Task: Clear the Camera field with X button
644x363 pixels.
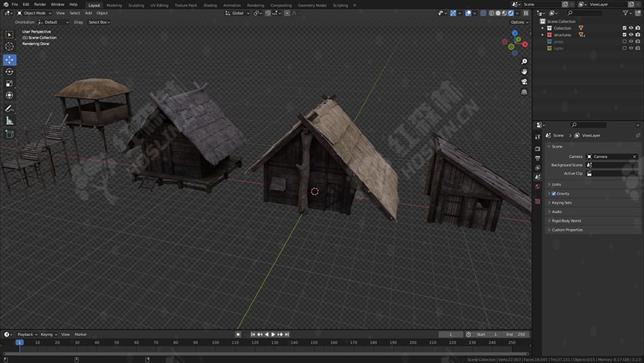Action: [634, 156]
